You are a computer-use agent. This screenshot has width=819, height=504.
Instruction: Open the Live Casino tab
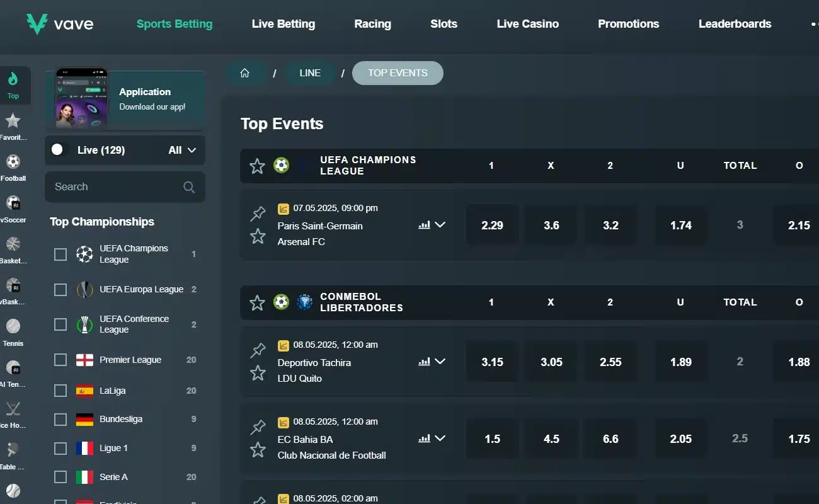[528, 24]
